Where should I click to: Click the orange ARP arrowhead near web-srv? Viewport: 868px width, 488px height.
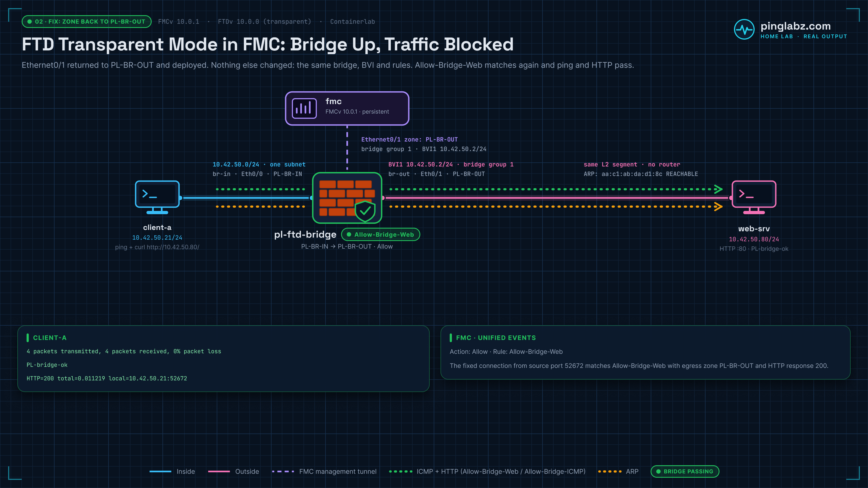coord(718,206)
